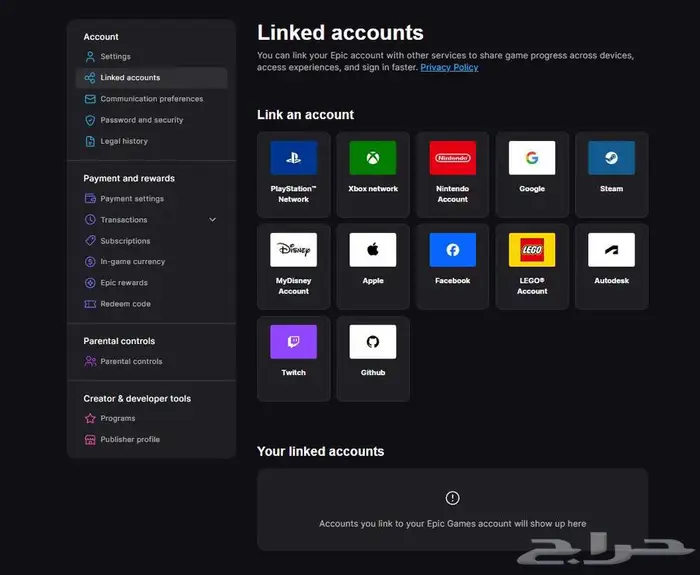Screen dimensions: 700x575
Task: Open Legal history page
Action: pos(151,141)
